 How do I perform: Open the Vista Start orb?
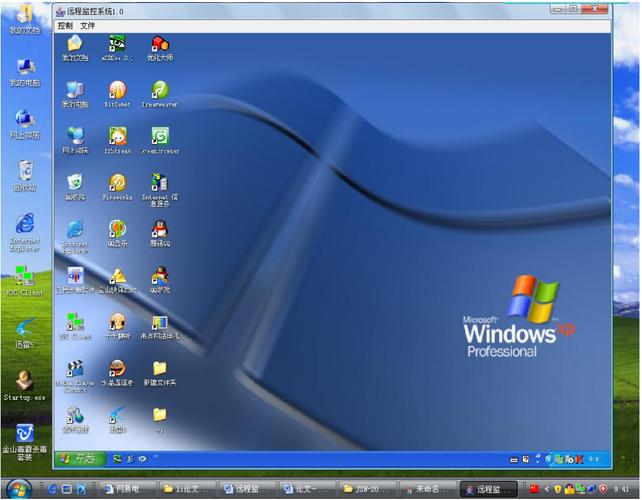18,489
